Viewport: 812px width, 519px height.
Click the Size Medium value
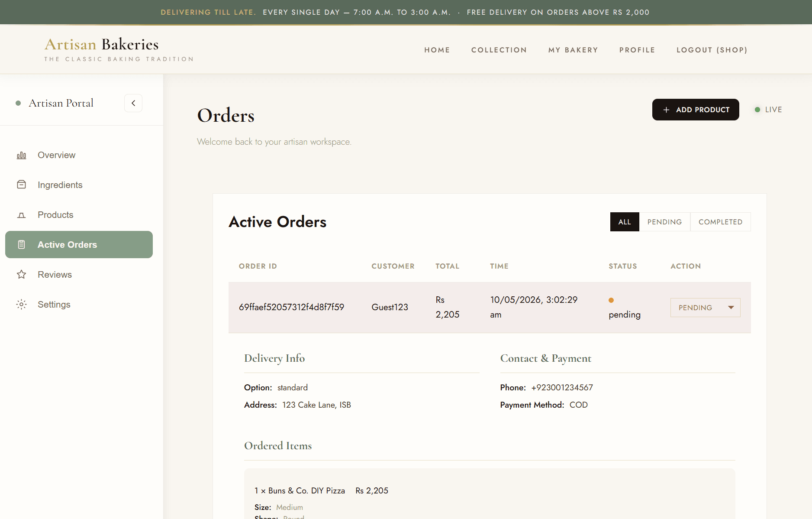pos(290,507)
